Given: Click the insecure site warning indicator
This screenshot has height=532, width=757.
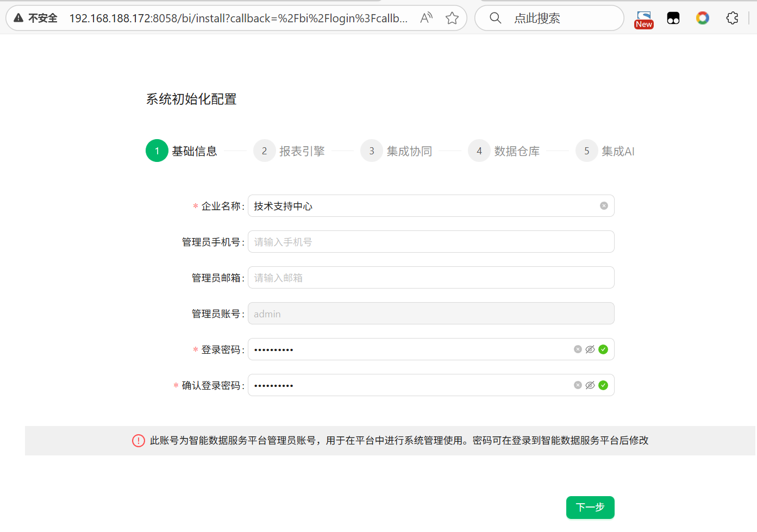Looking at the screenshot, I should tap(35, 18).
